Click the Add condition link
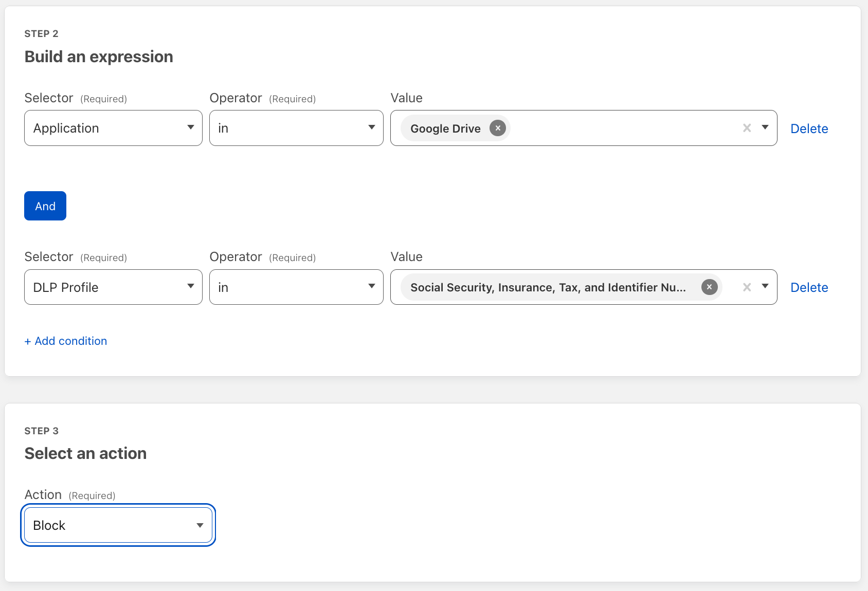The image size is (868, 591). (66, 341)
